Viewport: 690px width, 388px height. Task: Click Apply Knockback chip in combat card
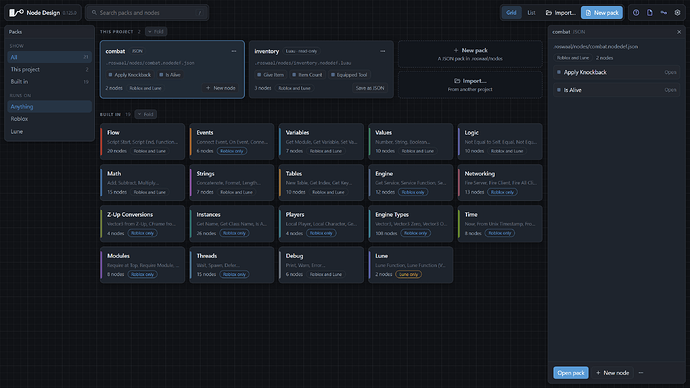pyautogui.click(x=129, y=75)
